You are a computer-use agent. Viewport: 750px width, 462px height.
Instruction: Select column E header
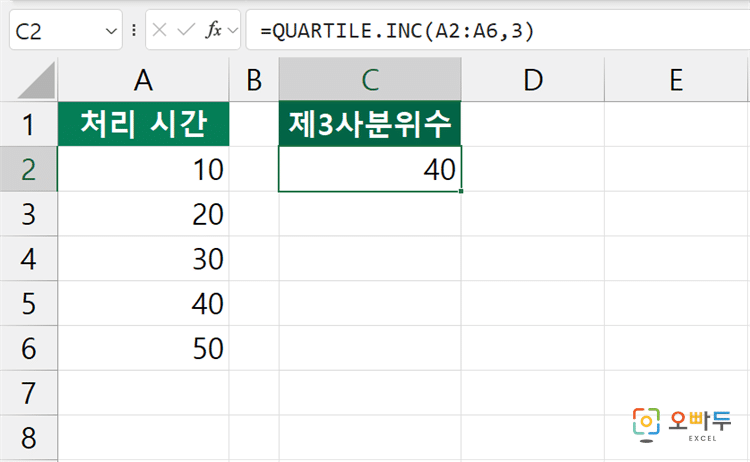coord(676,80)
